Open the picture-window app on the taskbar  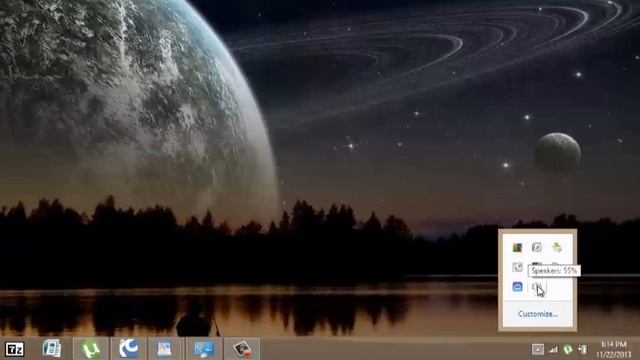click(x=165, y=349)
